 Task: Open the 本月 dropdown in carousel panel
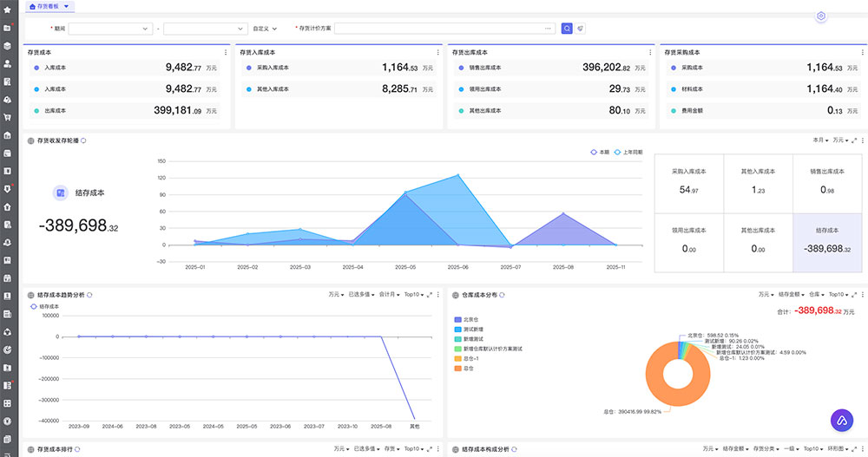(x=819, y=140)
